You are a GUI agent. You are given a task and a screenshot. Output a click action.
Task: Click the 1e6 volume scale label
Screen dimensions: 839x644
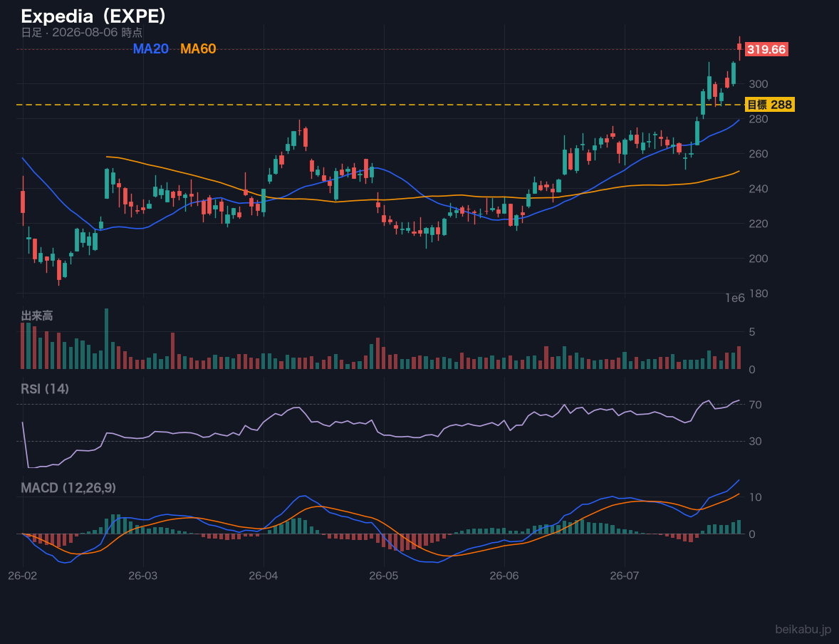[735, 298]
